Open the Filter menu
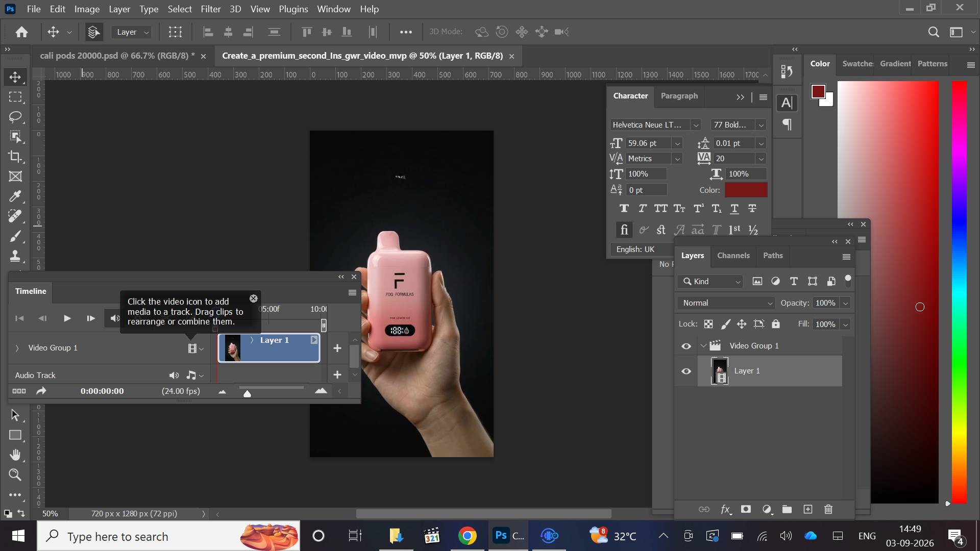The width and height of the screenshot is (980, 551). (210, 9)
